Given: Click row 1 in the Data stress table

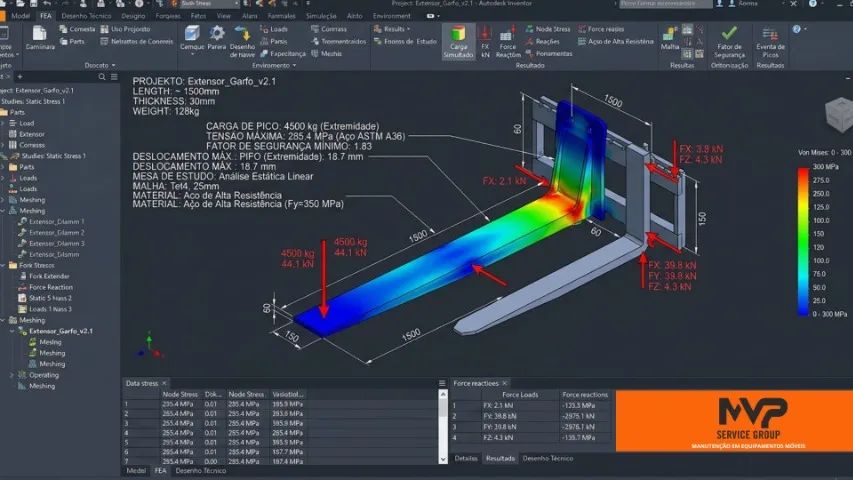Looking at the screenshot, I should [279, 404].
